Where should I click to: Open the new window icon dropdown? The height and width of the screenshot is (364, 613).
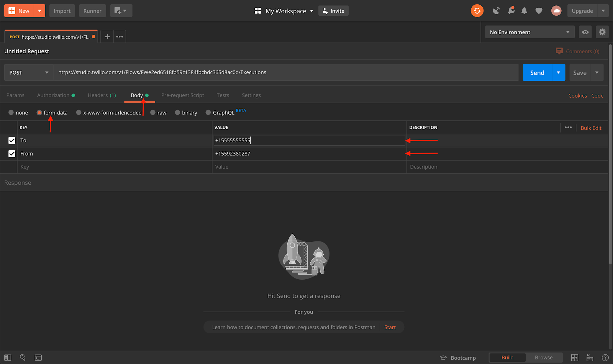tap(121, 11)
